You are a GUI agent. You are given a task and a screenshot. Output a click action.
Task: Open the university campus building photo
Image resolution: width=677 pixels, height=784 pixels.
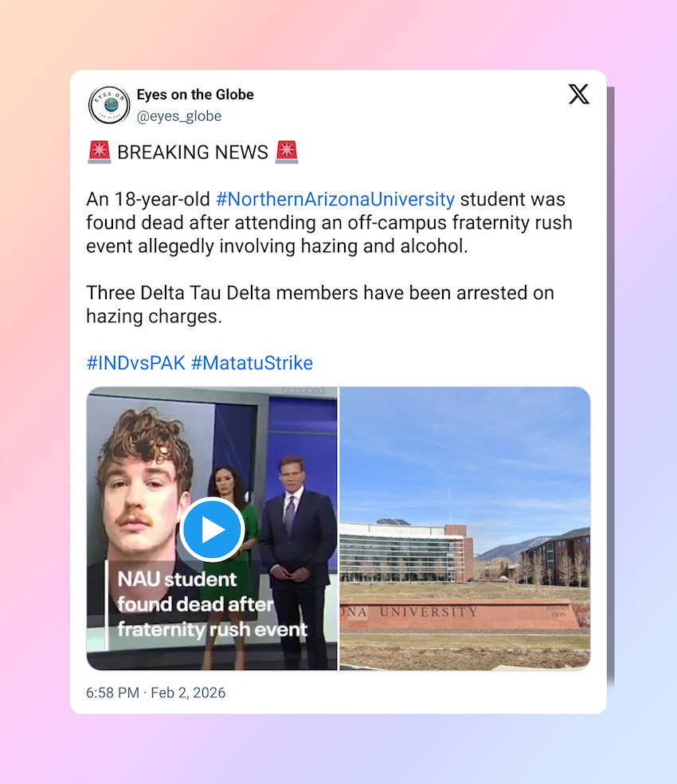(x=465, y=529)
